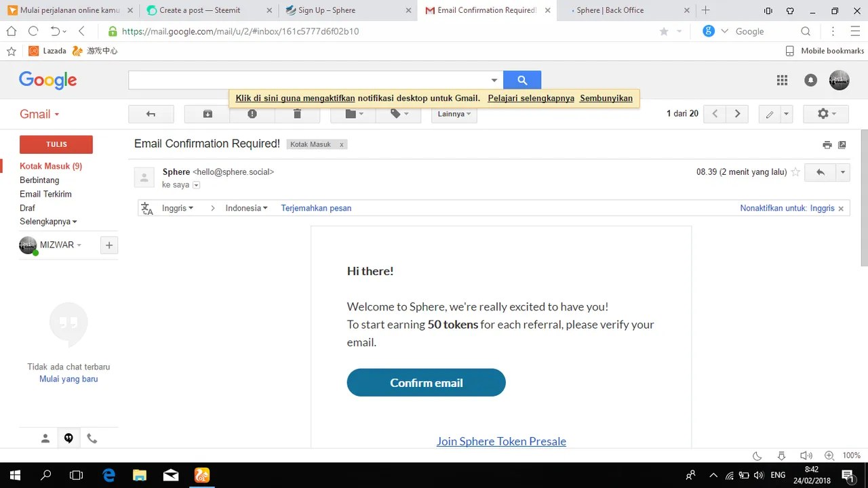Reply using the reply arrow button

tap(821, 172)
